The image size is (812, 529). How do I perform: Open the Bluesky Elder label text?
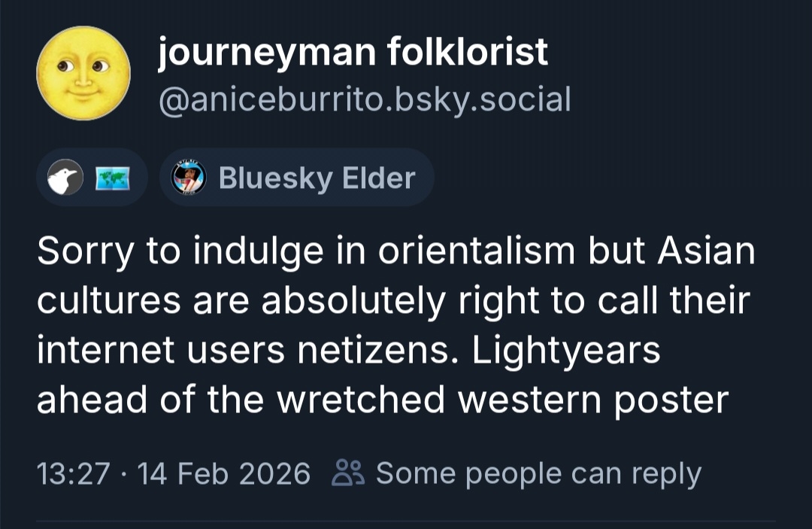tap(317, 178)
